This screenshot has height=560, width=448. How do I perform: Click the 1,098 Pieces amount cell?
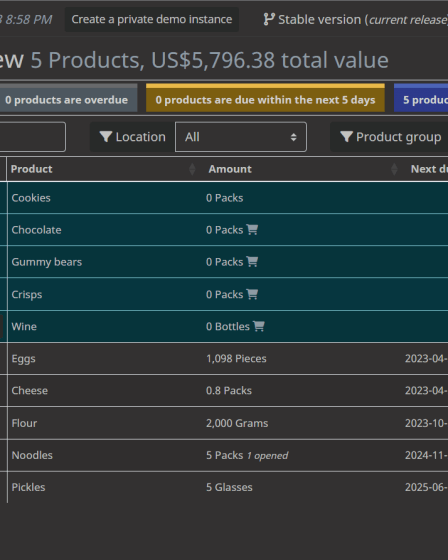pos(236,359)
